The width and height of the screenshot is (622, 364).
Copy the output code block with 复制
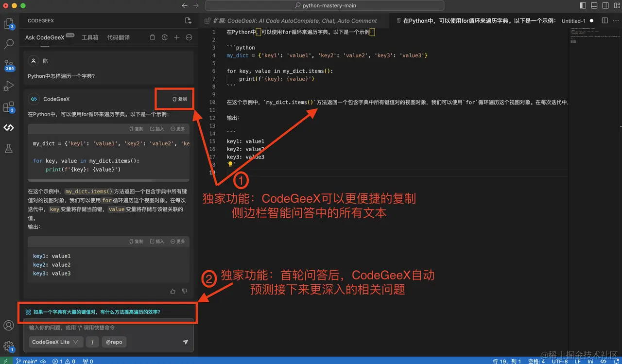(136, 242)
